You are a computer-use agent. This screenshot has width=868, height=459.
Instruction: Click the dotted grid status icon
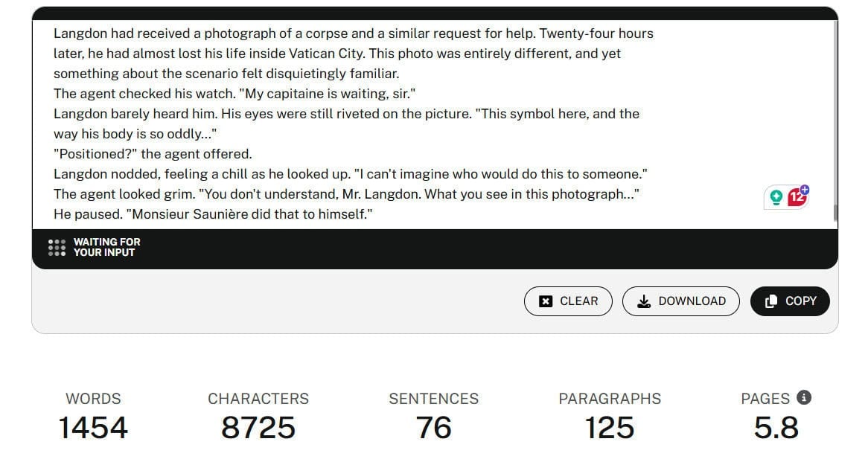[57, 247]
